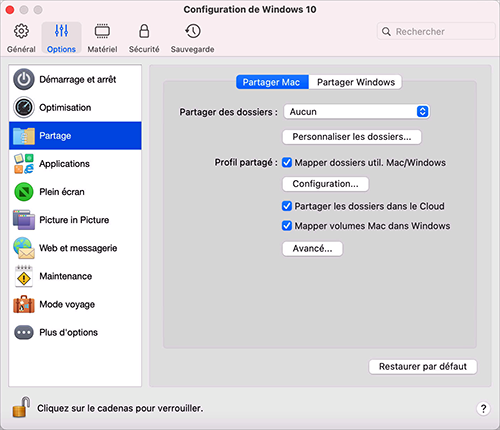Switch to the Partager Windows tab
The image size is (500, 430).
[355, 82]
